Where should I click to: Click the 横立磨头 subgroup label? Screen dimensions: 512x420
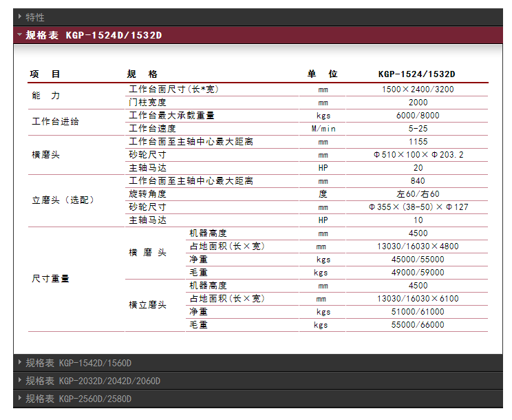coord(147,305)
